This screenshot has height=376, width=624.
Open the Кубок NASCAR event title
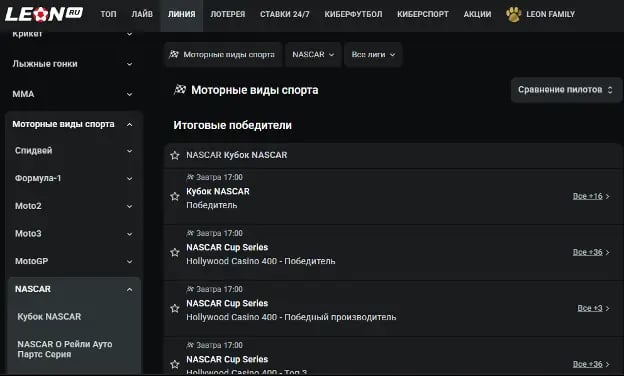(x=218, y=191)
